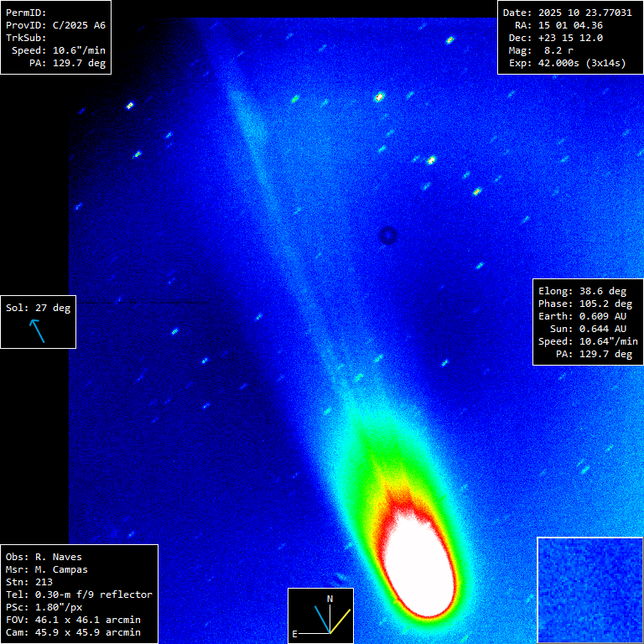Click the blue line in the compass box
Viewport: 644px width, 644px height.
[322, 620]
